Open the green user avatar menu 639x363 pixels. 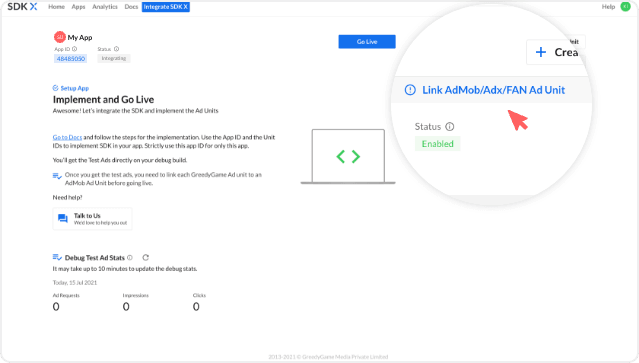[x=625, y=7]
